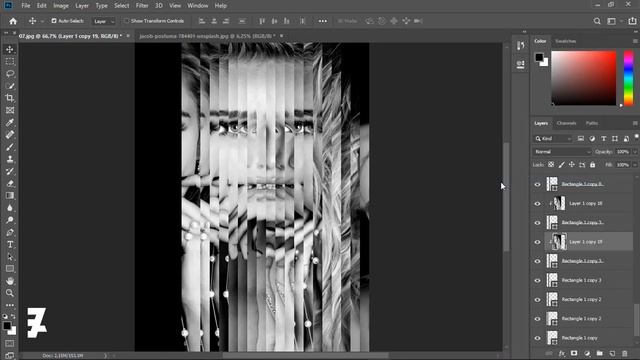Select the Rectangular Marquee tool
Screen dimensions: 640x360
pyautogui.click(x=10, y=62)
